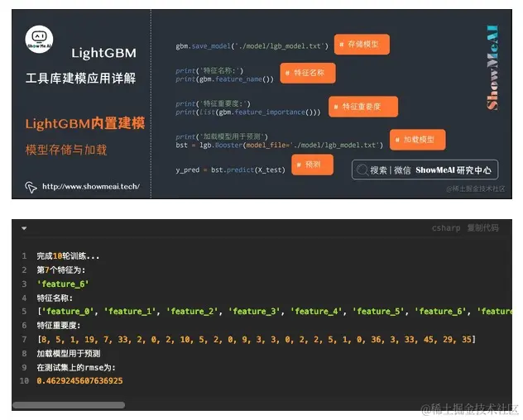Viewport: 523px width, 420px height.
Task: Collapse the code block with the triangle arrow
Action: coord(24,228)
